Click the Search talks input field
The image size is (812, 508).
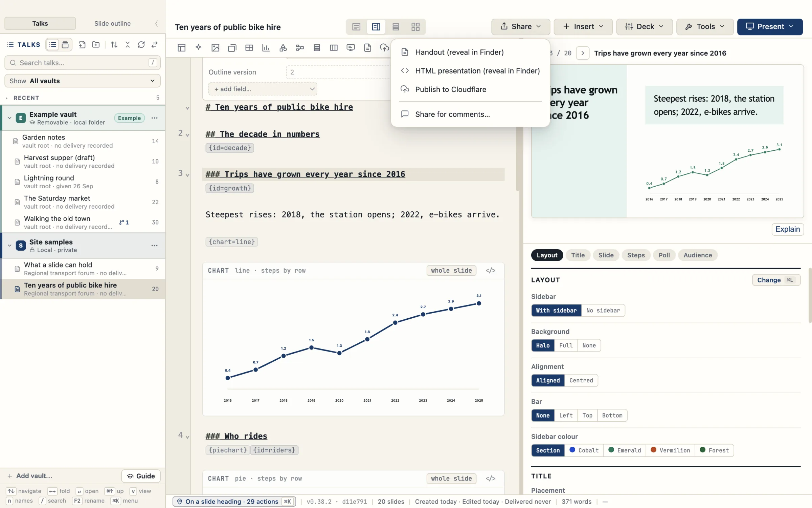[x=82, y=63]
